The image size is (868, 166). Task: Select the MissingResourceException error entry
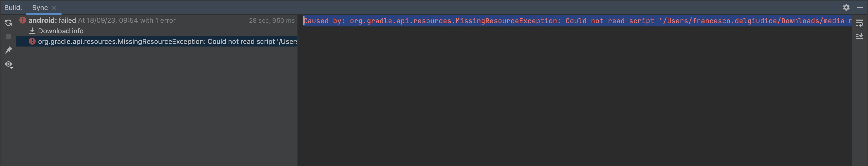coord(167,41)
